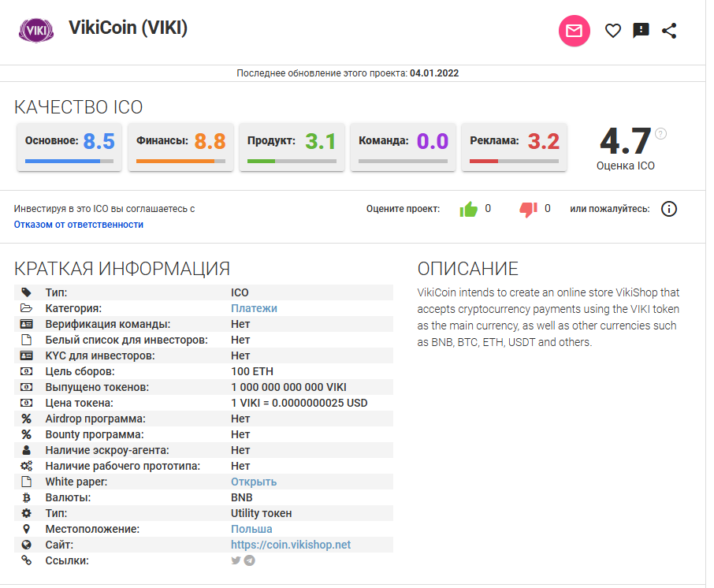Click the page icon beside White paper

coord(27,482)
